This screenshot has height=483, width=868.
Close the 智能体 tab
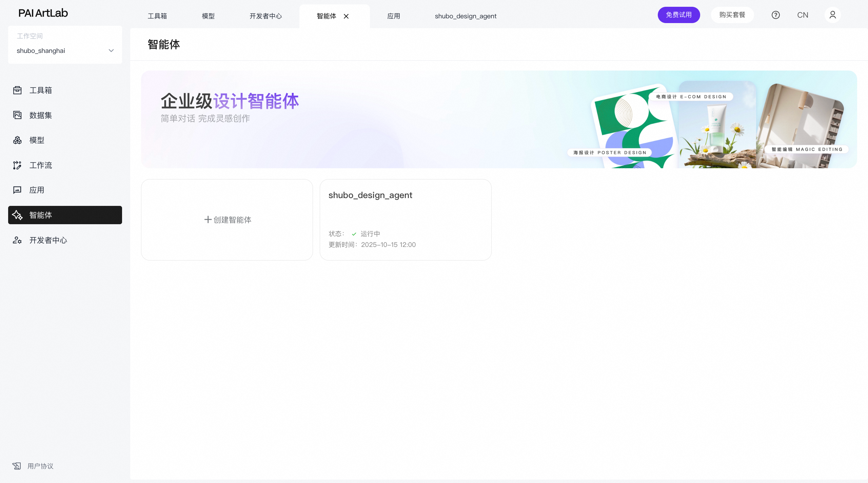pyautogui.click(x=346, y=16)
